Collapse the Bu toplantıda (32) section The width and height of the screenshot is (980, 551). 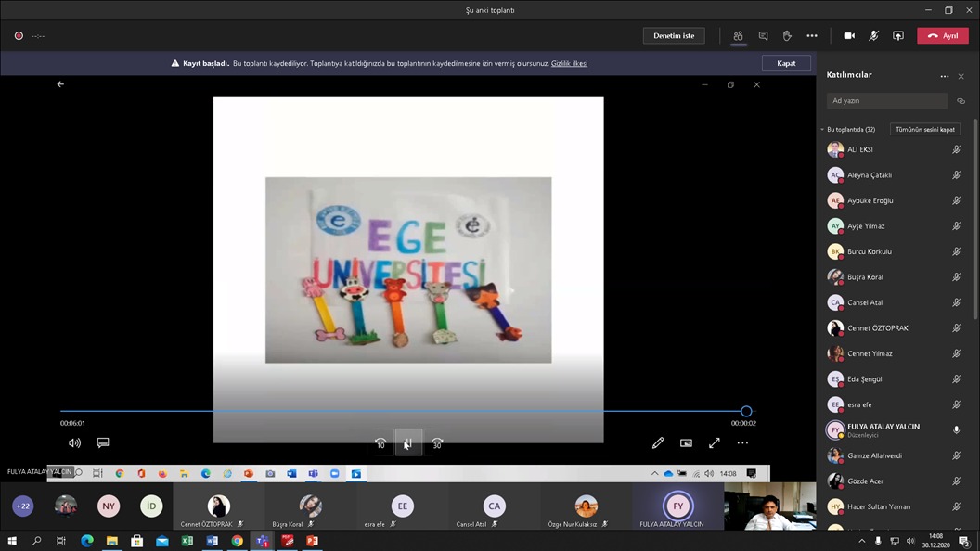[822, 129]
